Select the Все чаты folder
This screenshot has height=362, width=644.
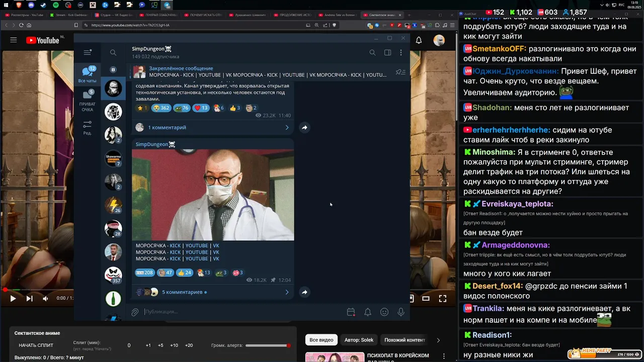coord(87,74)
